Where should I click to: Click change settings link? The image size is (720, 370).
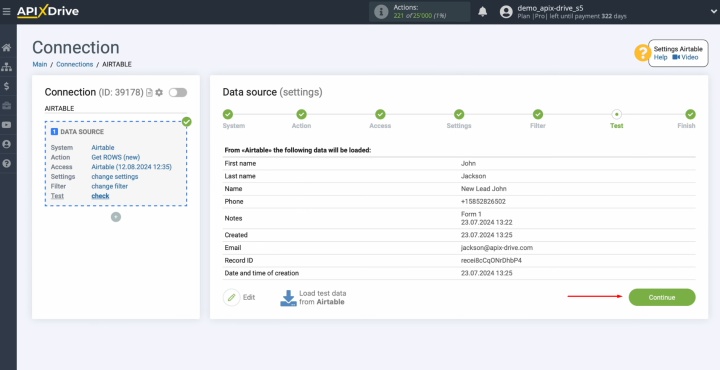(x=115, y=177)
